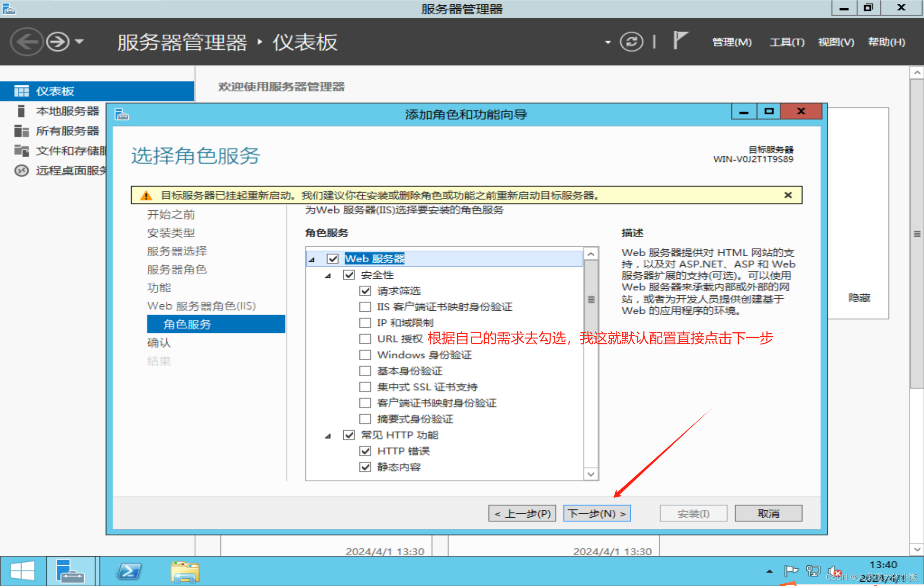924x586 pixels.
Task: Collapse the 安全性 tree node
Action: click(x=328, y=275)
